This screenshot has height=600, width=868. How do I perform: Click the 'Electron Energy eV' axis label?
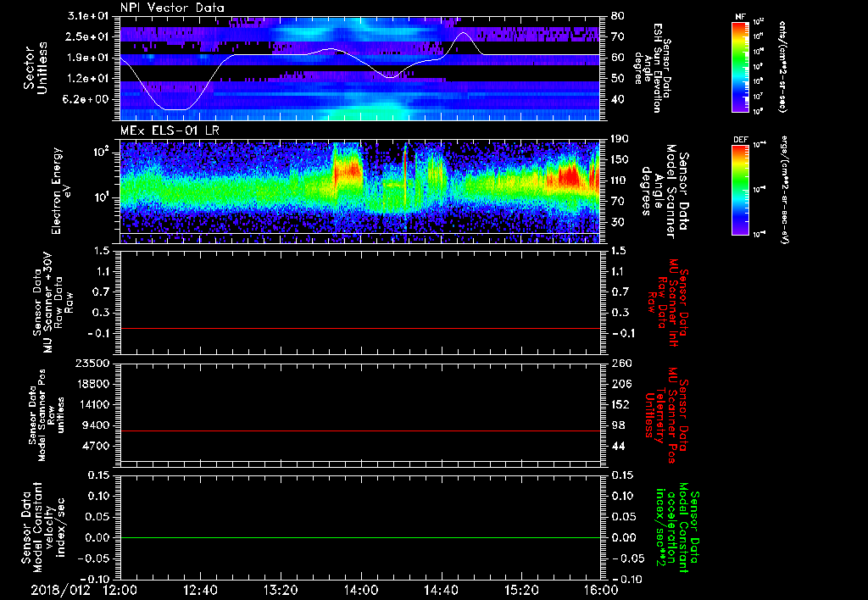pos(62,191)
